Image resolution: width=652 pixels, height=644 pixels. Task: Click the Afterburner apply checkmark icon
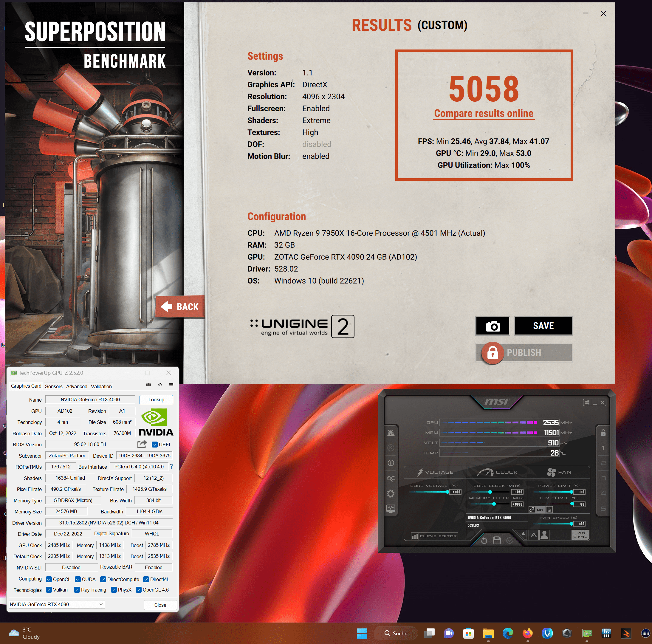[509, 540]
